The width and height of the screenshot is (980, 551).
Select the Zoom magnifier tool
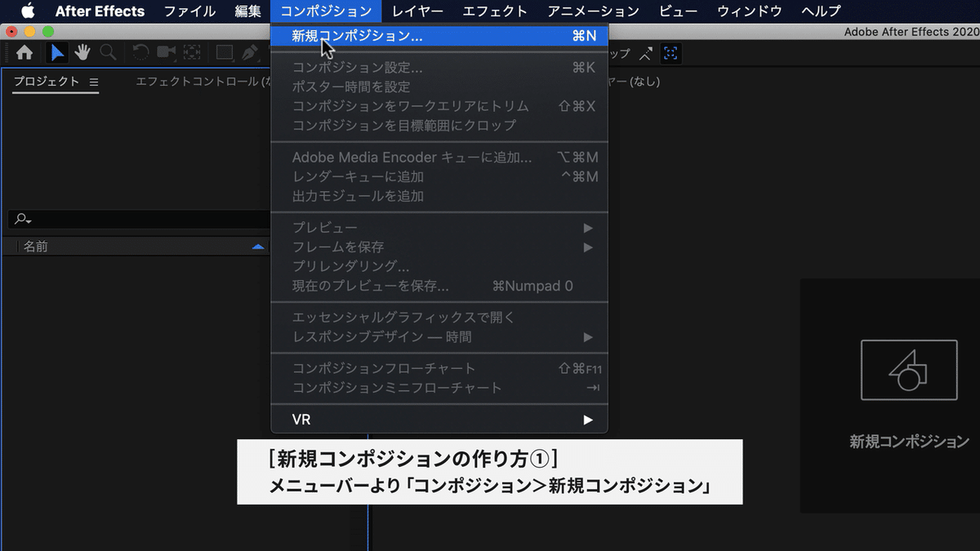[x=107, y=53]
